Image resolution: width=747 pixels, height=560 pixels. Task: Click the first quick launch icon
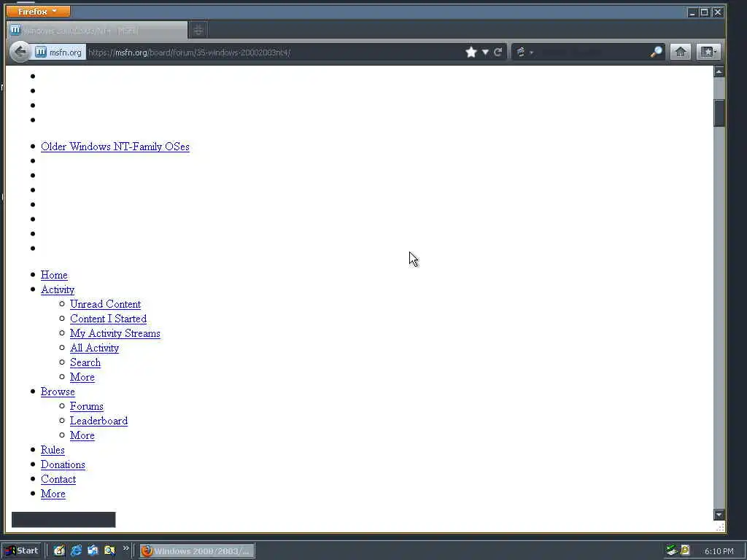coord(58,551)
